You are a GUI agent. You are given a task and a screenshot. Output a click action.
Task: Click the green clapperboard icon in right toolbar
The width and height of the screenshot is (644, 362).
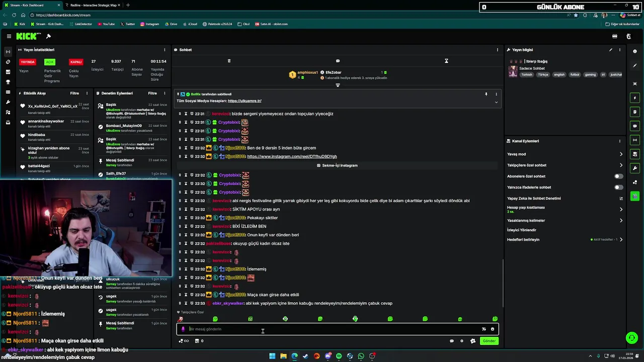click(x=635, y=196)
